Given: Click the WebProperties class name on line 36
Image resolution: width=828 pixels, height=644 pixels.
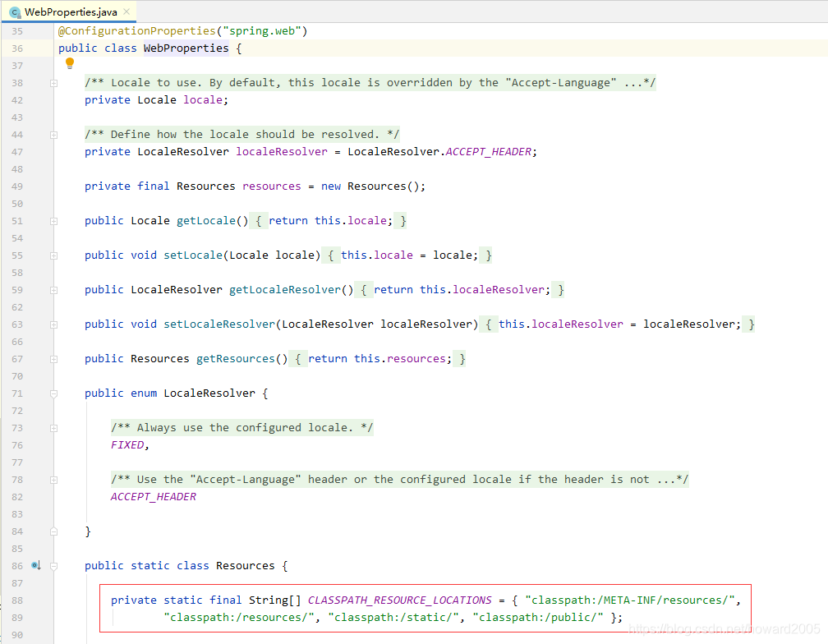Looking at the screenshot, I should tap(186, 48).
